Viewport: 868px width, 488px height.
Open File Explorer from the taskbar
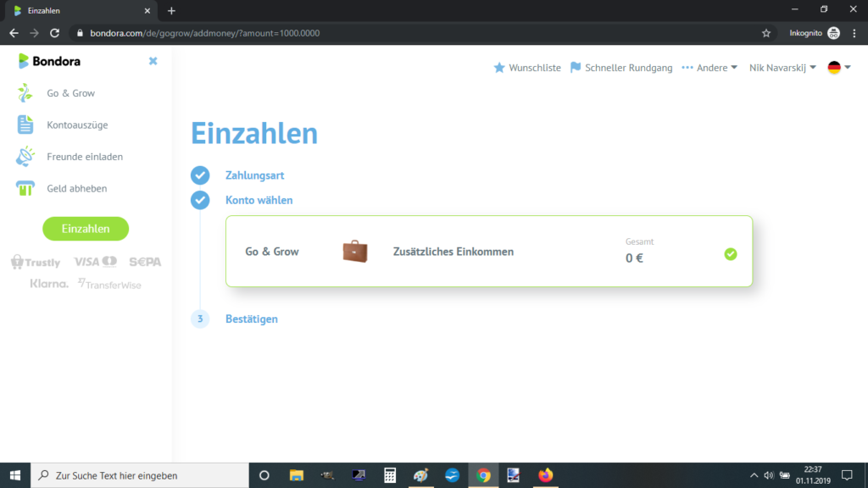(x=297, y=475)
